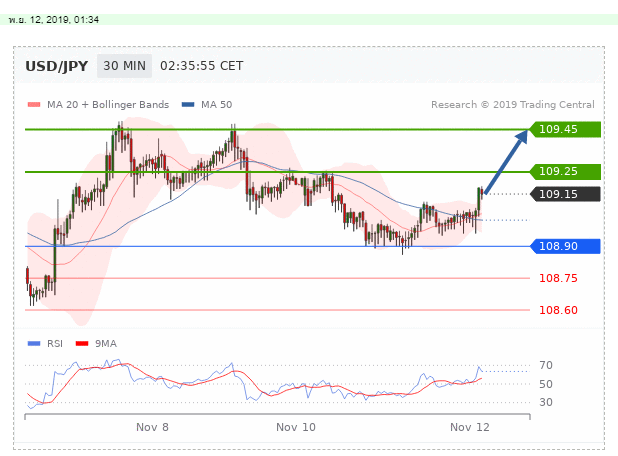The width and height of the screenshot is (618, 456).
Task: Click the RSI legend label
Action: (55, 344)
